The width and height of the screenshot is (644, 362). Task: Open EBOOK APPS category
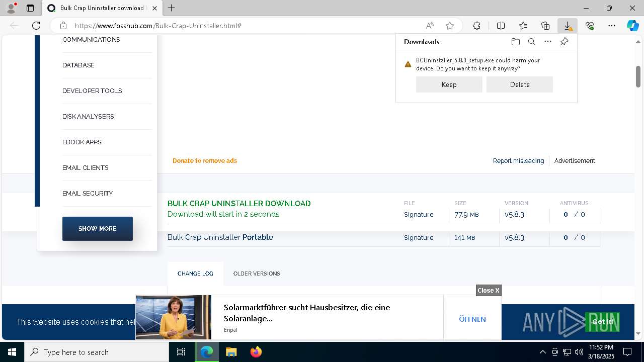82,142
